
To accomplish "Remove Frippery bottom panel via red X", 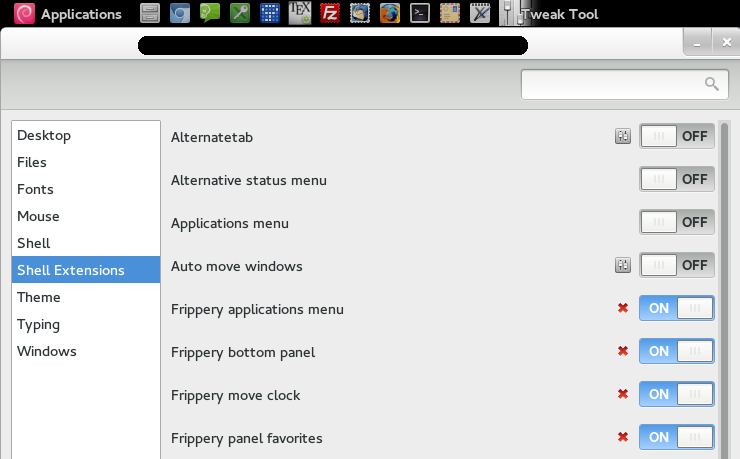I will pyautogui.click(x=623, y=351).
